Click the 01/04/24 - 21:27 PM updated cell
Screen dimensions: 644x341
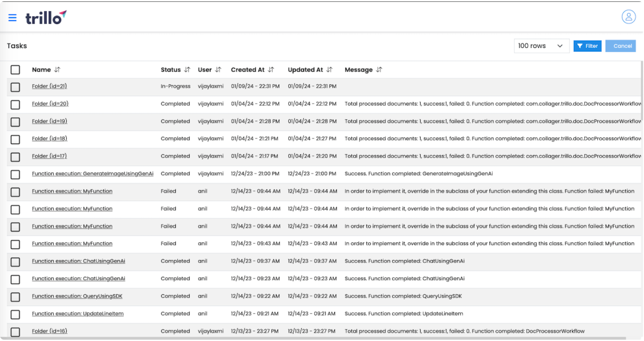(x=312, y=139)
